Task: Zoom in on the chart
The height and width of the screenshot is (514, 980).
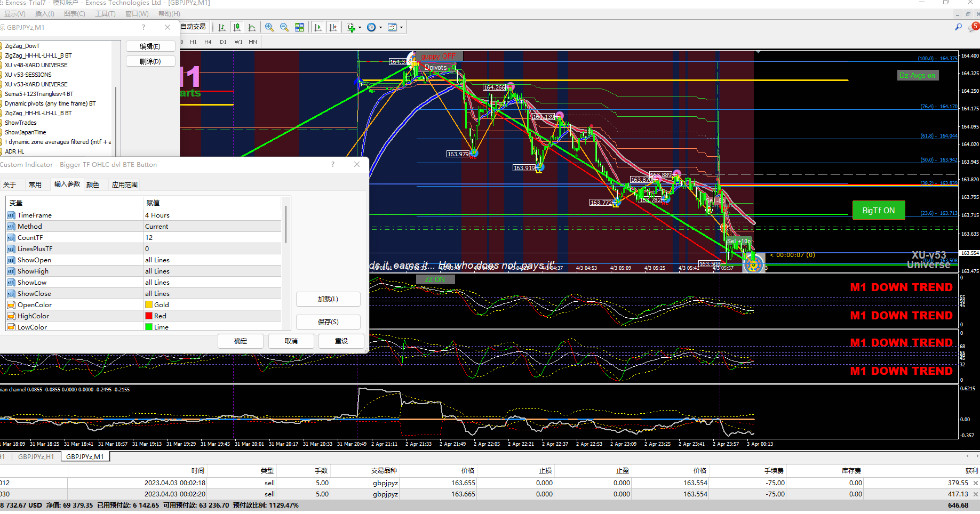Action: 269,27
